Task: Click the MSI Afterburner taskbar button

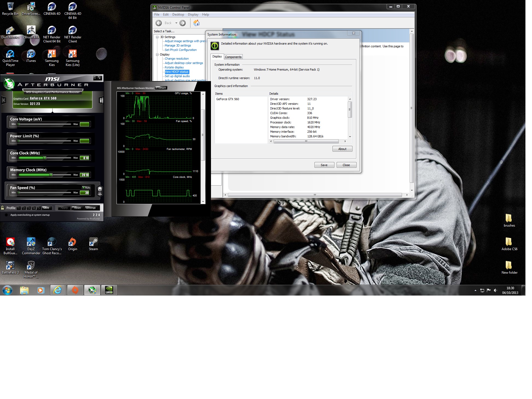Action: (92, 290)
